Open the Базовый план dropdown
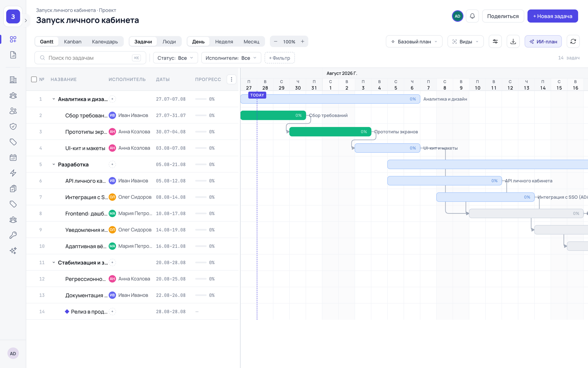The height and width of the screenshot is (368, 588). click(x=414, y=42)
